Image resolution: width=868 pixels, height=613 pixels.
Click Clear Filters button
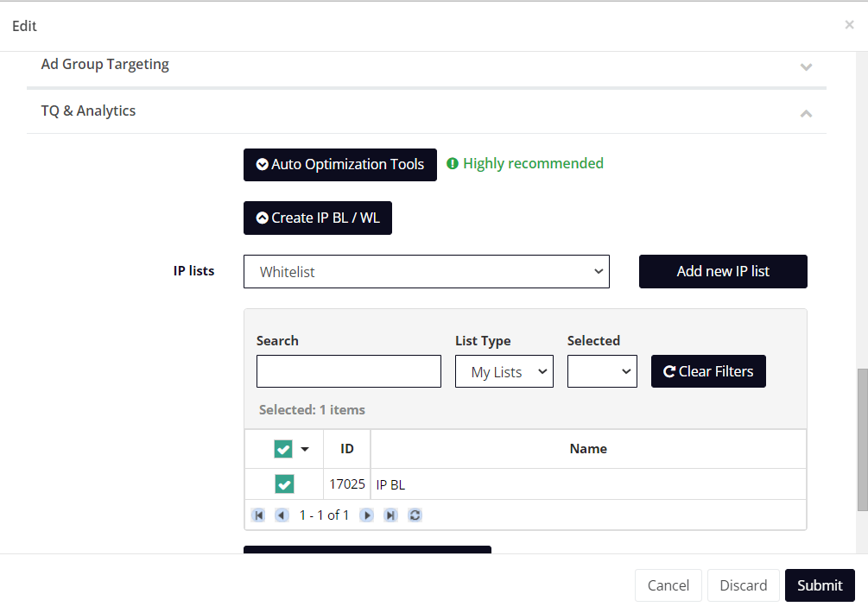click(708, 371)
